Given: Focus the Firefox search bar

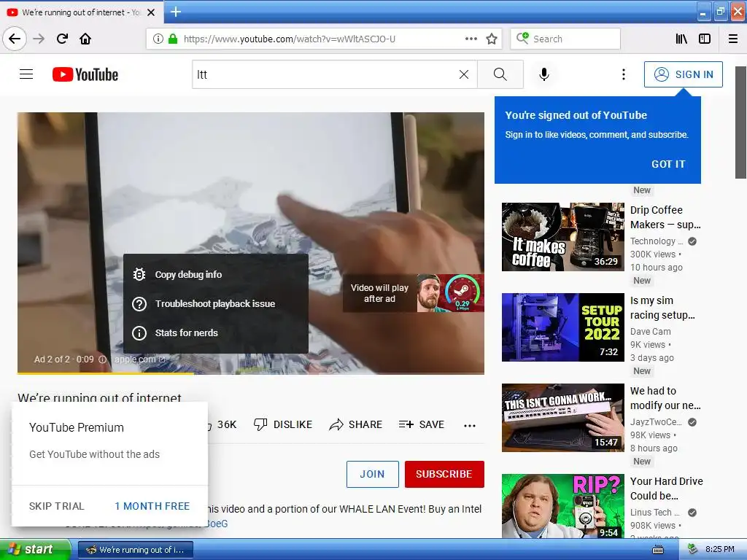Looking at the screenshot, I should [565, 39].
